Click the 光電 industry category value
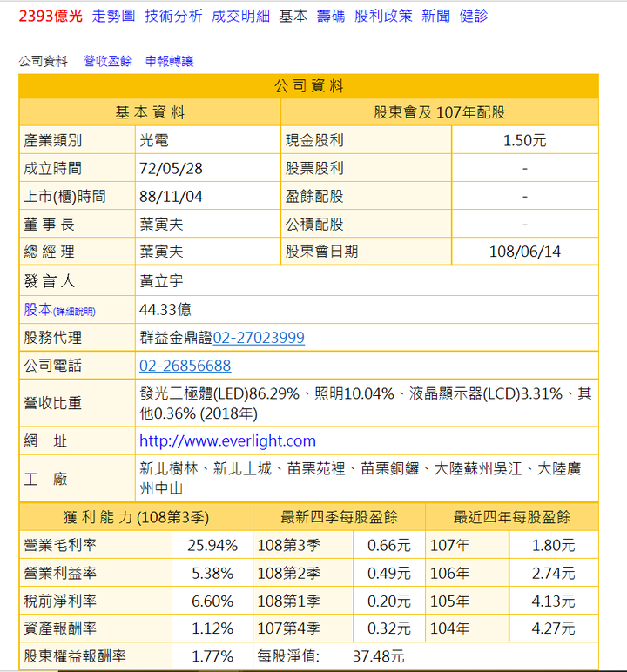 tap(154, 140)
